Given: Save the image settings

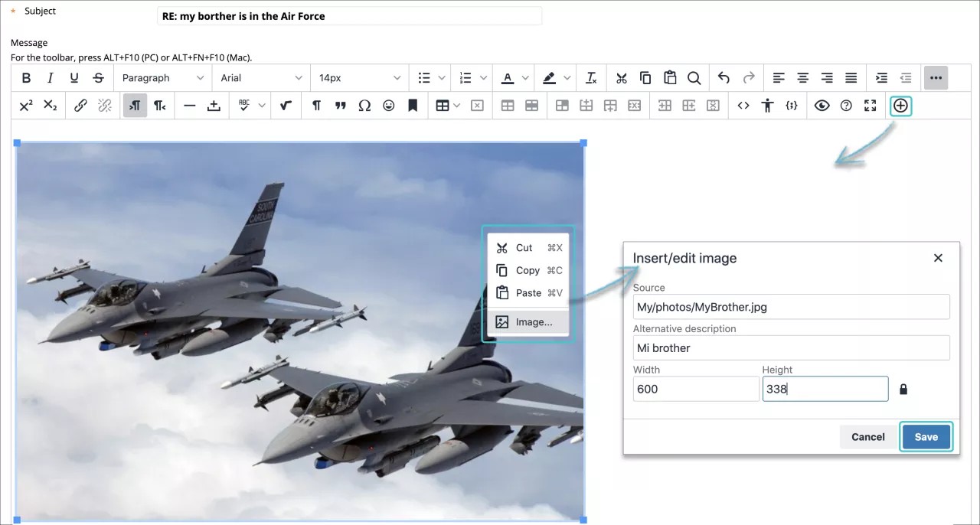Looking at the screenshot, I should (926, 436).
